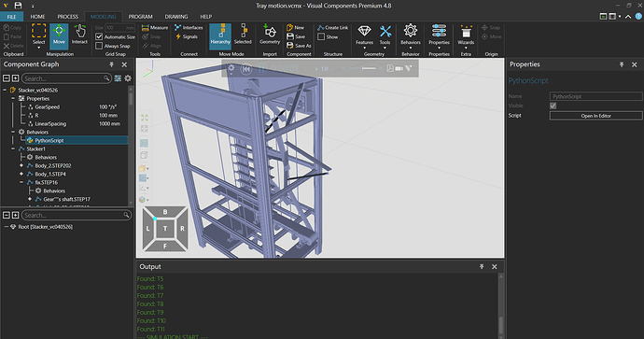Set move mode to Selected
This screenshot has width=644, height=339.
pyautogui.click(x=243, y=35)
